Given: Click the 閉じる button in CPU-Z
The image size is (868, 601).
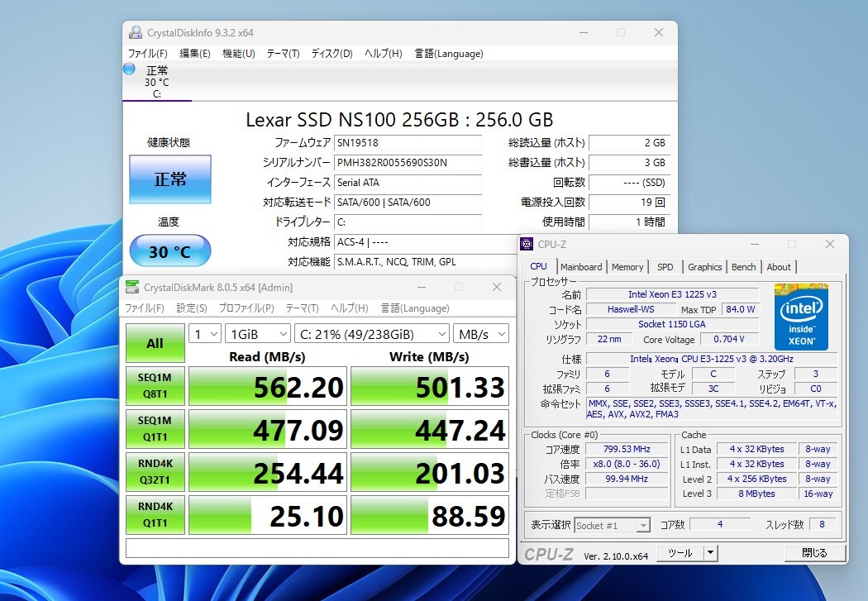Looking at the screenshot, I should point(815,553).
